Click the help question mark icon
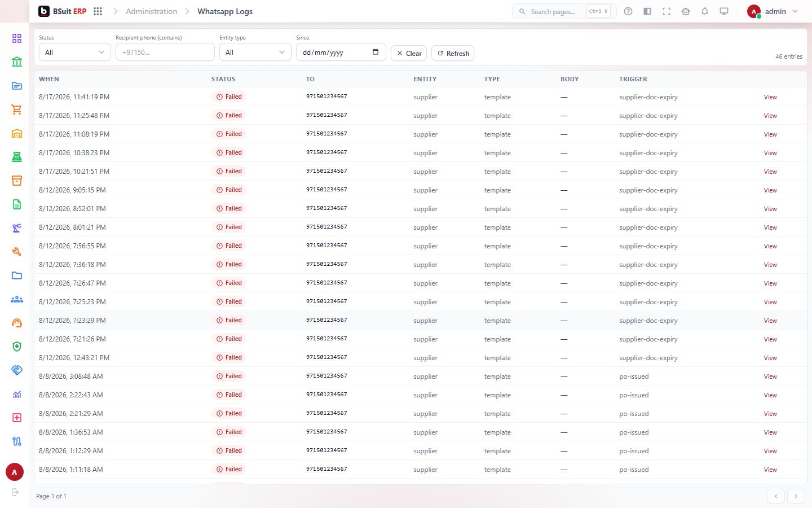 [x=628, y=11]
